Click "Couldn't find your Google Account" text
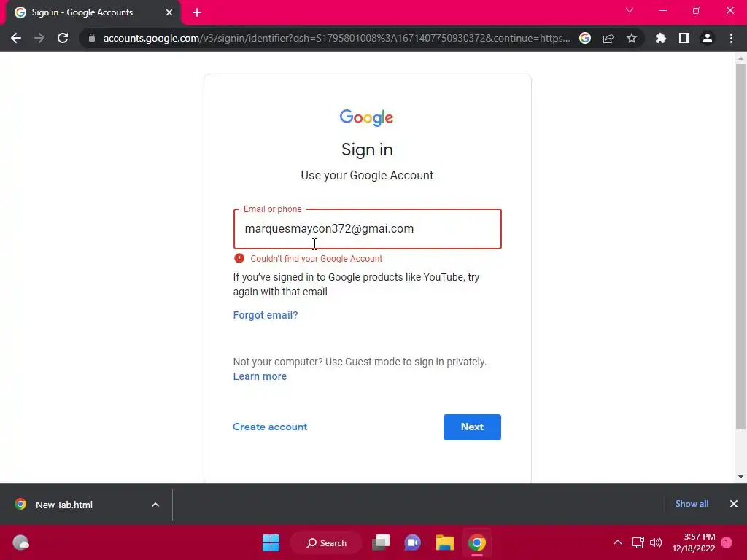Image resolution: width=747 pixels, height=560 pixels. pos(317,259)
